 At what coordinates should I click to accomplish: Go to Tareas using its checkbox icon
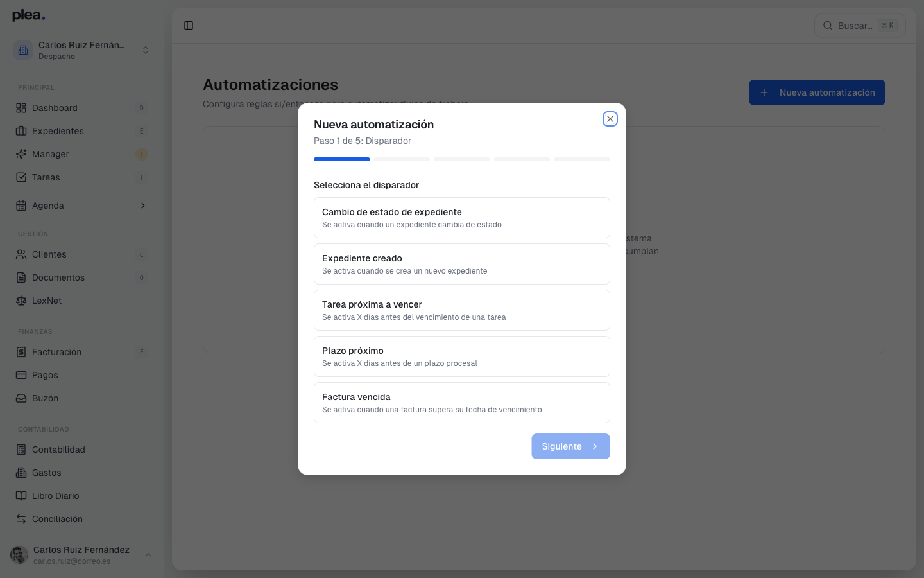tap(22, 177)
